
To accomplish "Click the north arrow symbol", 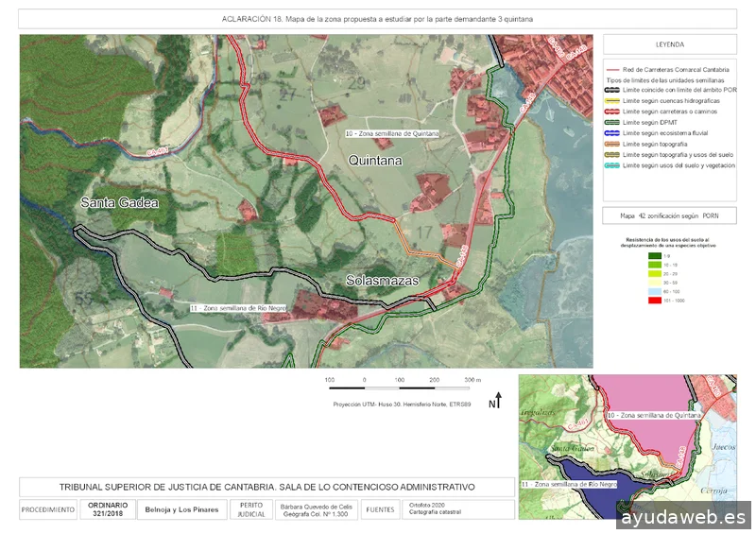I will (x=494, y=403).
